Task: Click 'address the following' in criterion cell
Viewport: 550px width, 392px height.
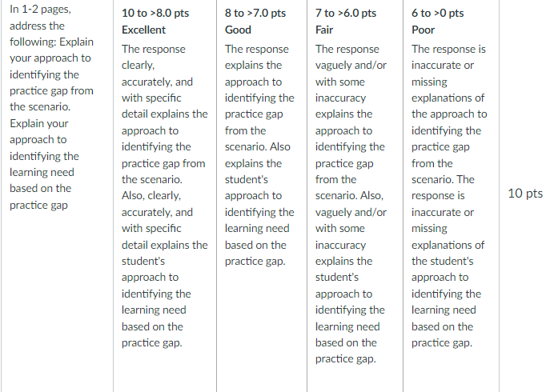Action: 37,34
